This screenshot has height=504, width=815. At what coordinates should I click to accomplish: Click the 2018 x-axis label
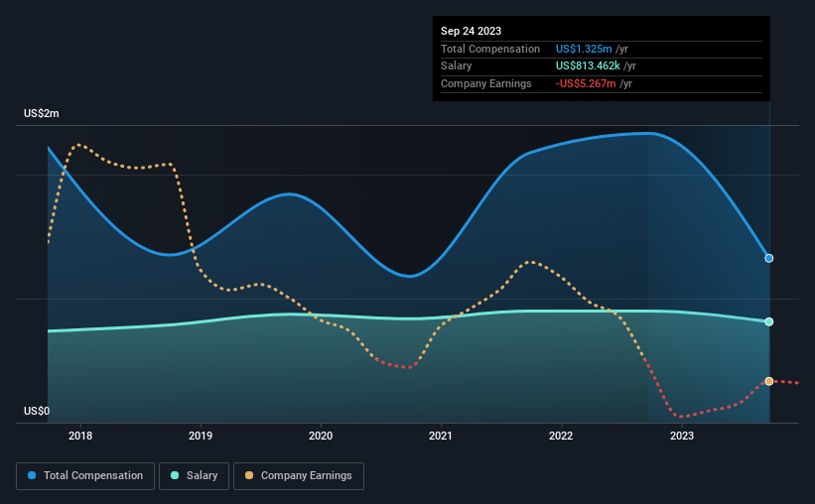[80, 436]
